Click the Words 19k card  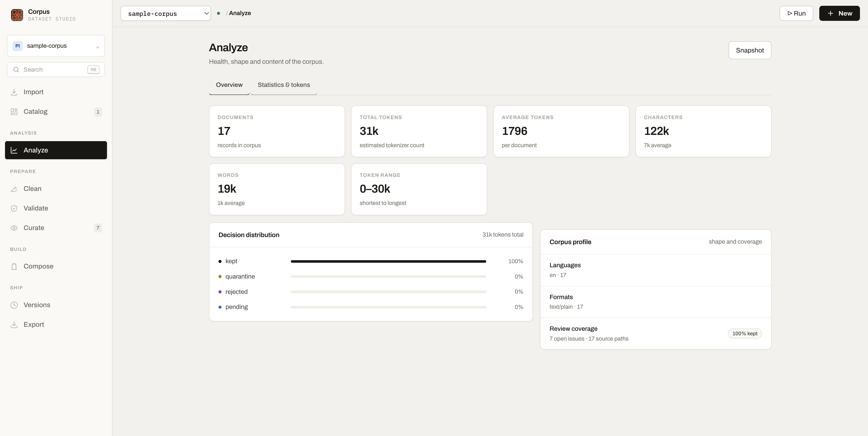point(277,189)
